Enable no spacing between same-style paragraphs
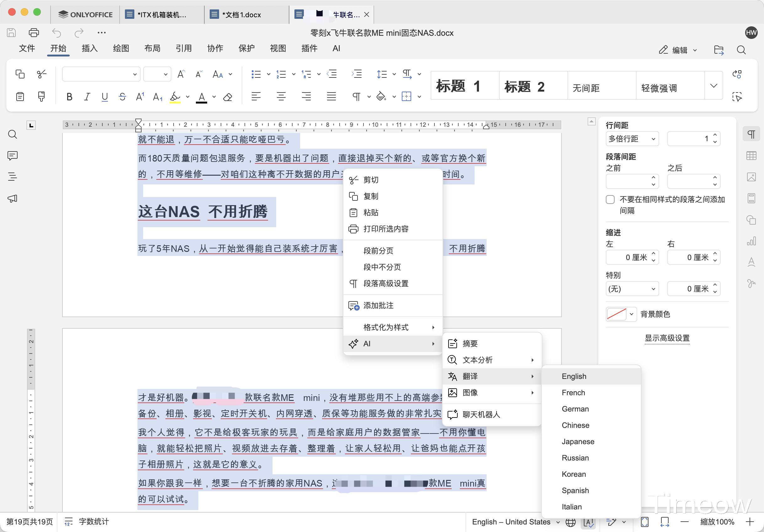This screenshot has width=764, height=532. (610, 199)
